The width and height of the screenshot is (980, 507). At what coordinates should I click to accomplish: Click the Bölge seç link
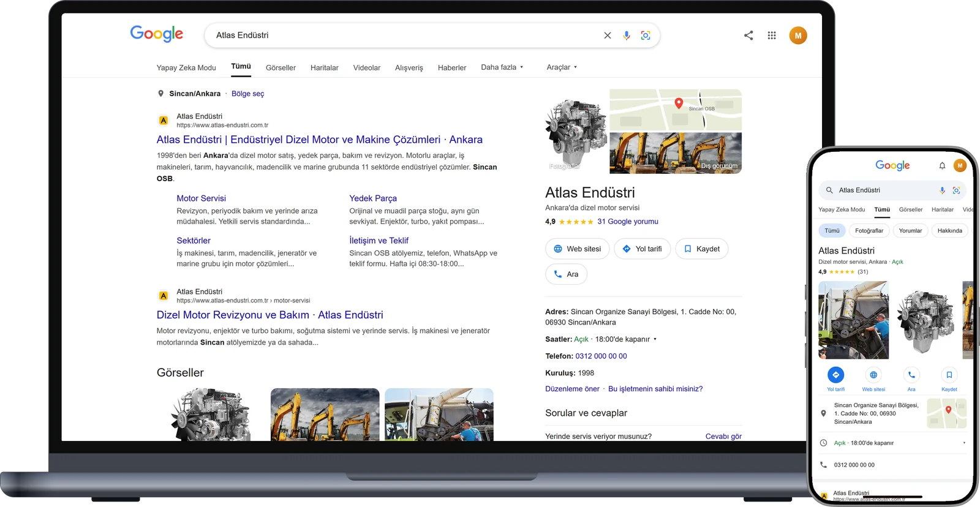[x=247, y=94]
